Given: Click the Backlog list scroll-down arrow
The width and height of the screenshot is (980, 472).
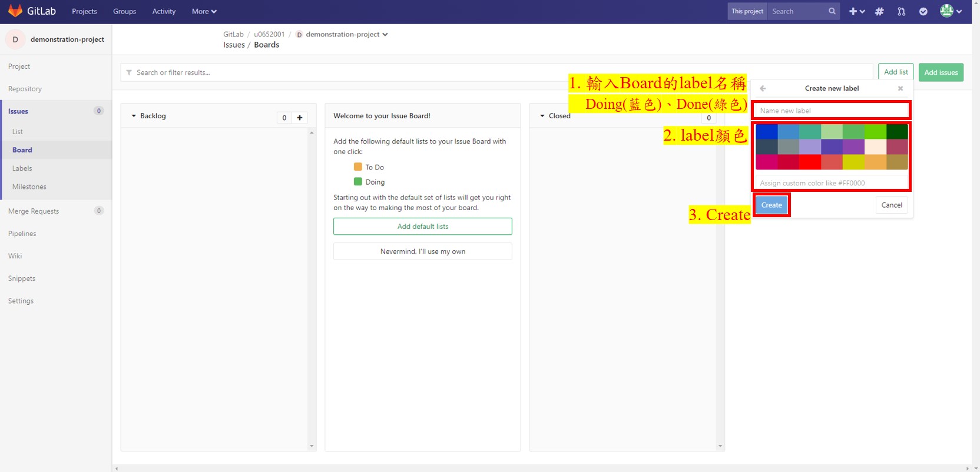Looking at the screenshot, I should coord(312,446).
